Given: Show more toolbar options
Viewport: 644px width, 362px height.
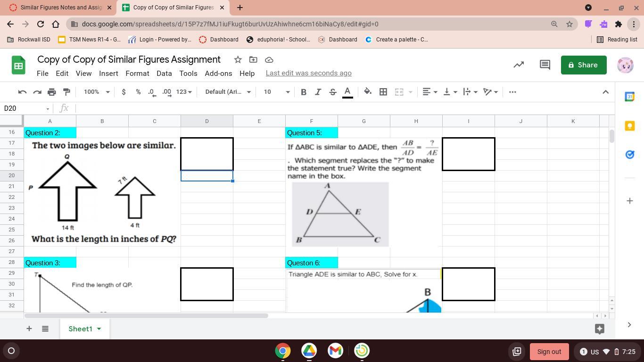Looking at the screenshot, I should [x=513, y=92].
